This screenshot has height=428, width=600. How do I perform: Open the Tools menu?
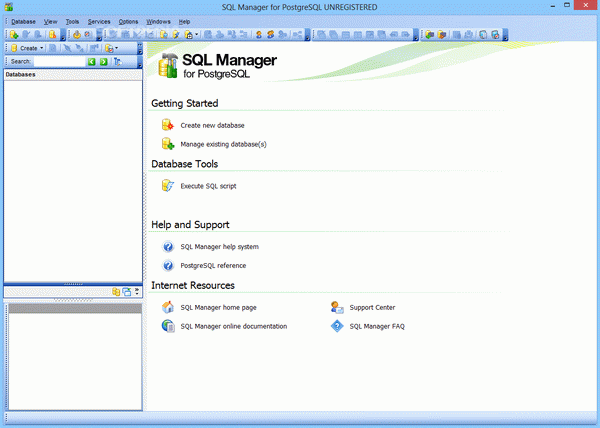(72, 21)
